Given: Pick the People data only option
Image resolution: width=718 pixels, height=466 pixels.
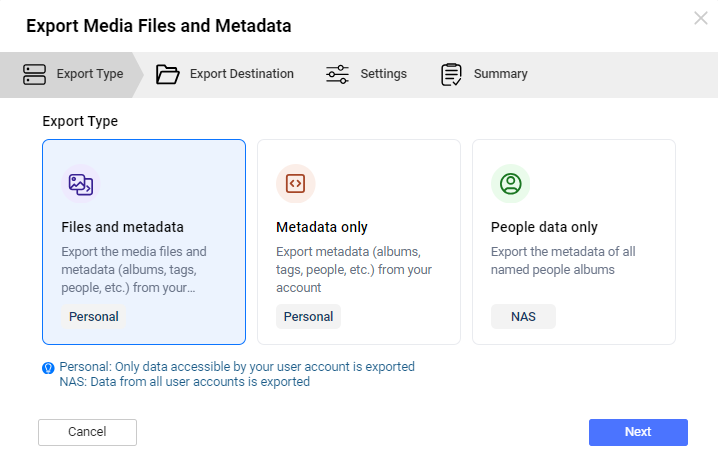Looking at the screenshot, I should coord(574,242).
